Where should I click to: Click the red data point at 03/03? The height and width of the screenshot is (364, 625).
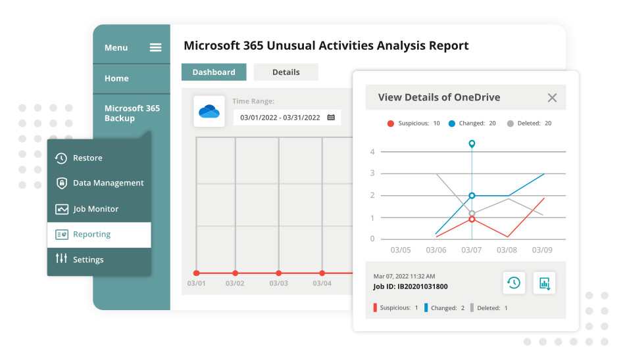(x=279, y=273)
